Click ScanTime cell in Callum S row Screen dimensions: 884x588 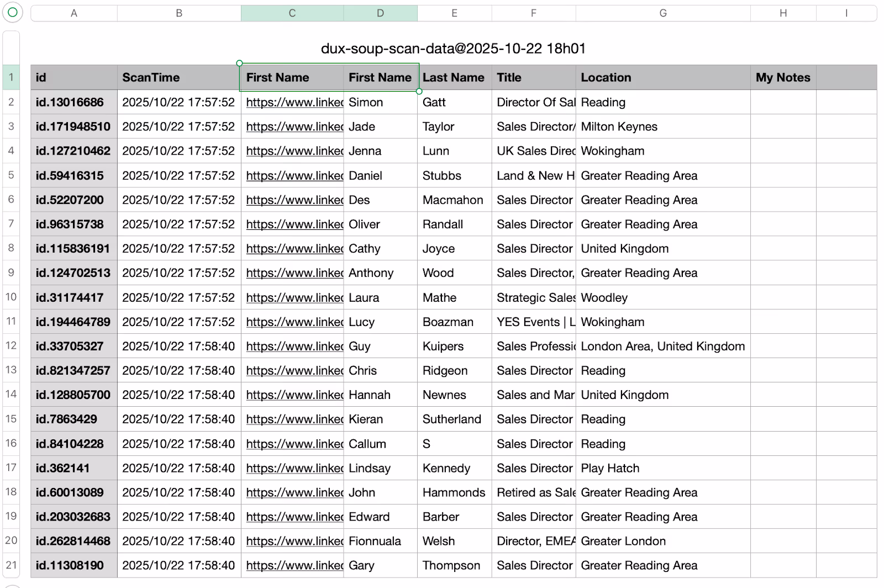point(179,444)
